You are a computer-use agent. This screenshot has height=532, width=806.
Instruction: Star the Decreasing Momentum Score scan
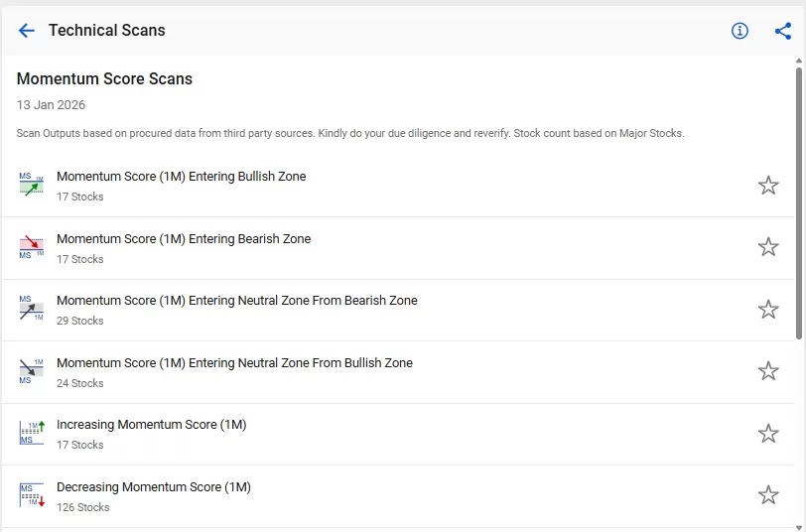768,495
